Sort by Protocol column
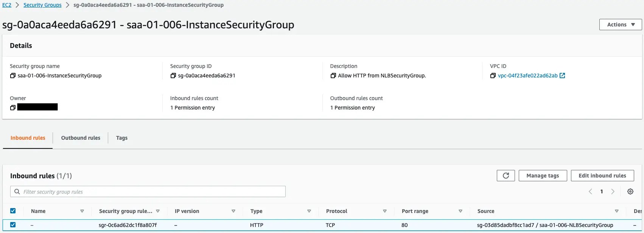Image resolution: width=644 pixels, height=233 pixels. (x=385, y=211)
